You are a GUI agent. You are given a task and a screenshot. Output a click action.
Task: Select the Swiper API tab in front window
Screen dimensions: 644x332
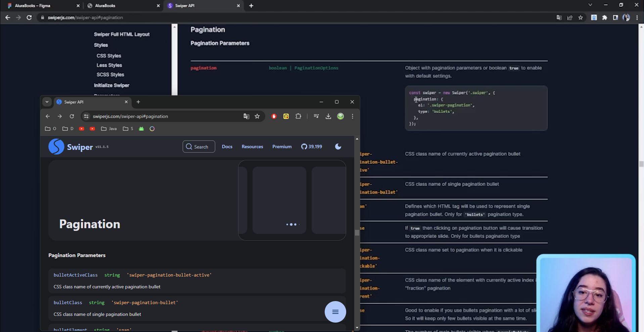pyautogui.click(x=92, y=102)
